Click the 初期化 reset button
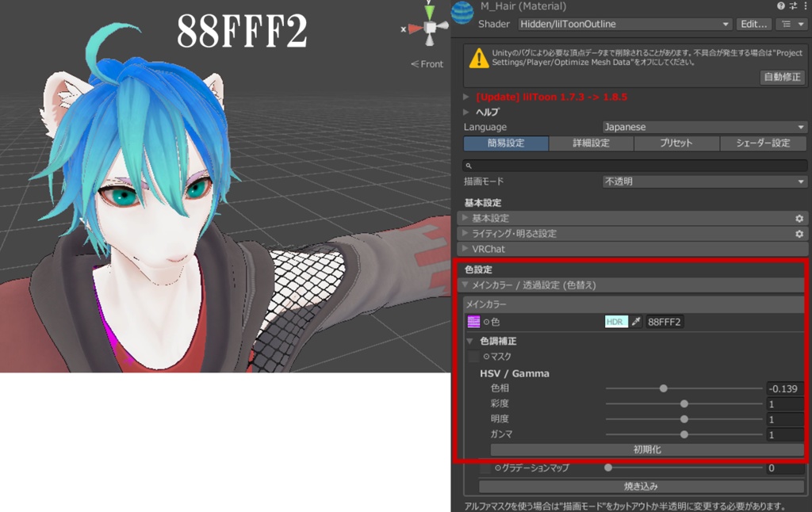The image size is (812, 512). 647,449
